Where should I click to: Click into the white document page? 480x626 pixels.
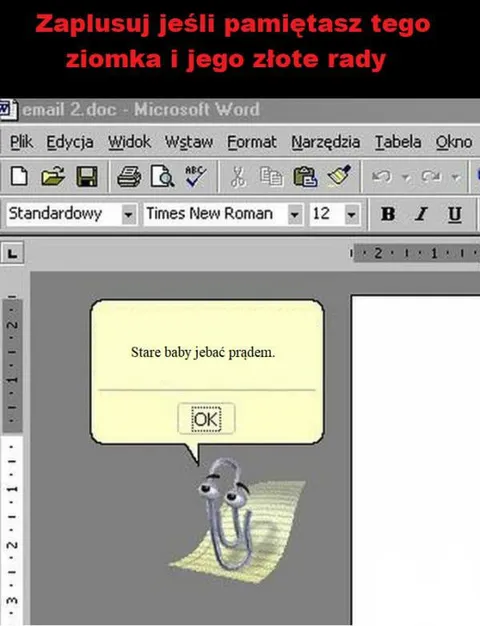pos(416,459)
